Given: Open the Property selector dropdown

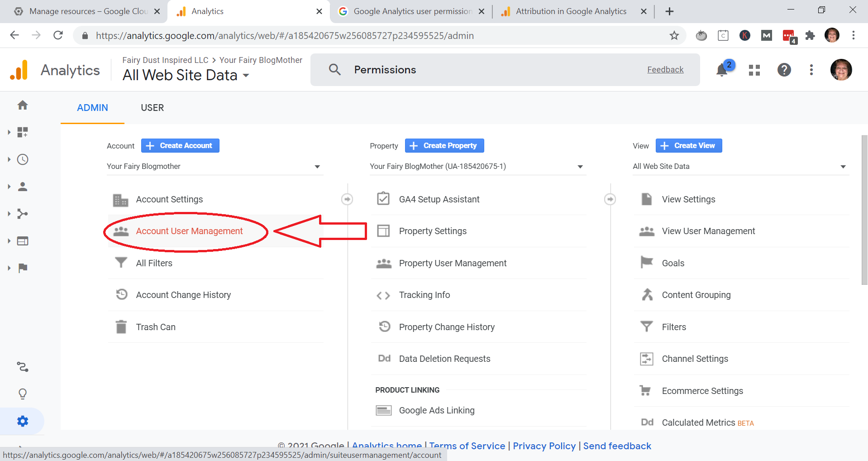Looking at the screenshot, I should point(478,166).
